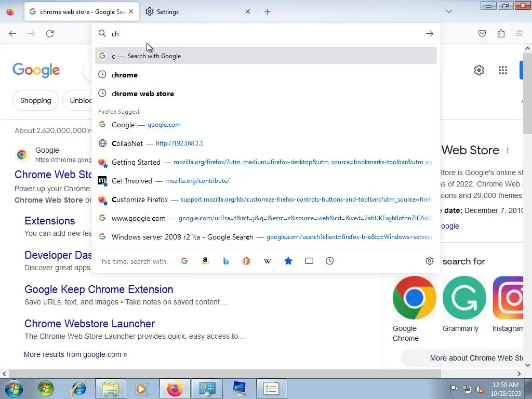Image resolution: width=532 pixels, height=399 pixels.
Task: Open a new tab
Action: point(268,11)
